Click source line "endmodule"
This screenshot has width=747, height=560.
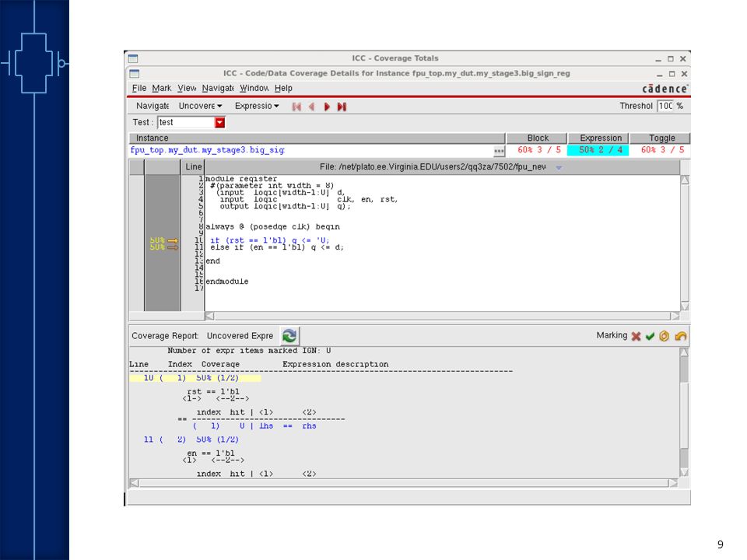point(226,282)
